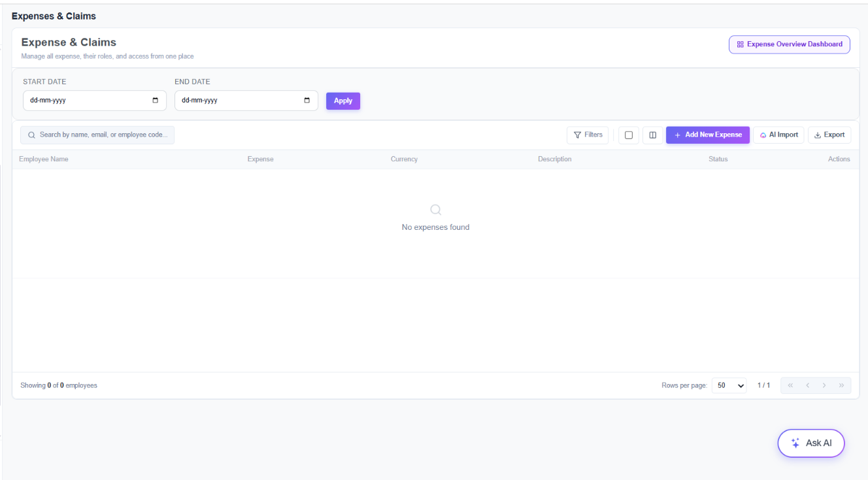
Task: Open the End Date calendar picker icon
Action: 307,101
